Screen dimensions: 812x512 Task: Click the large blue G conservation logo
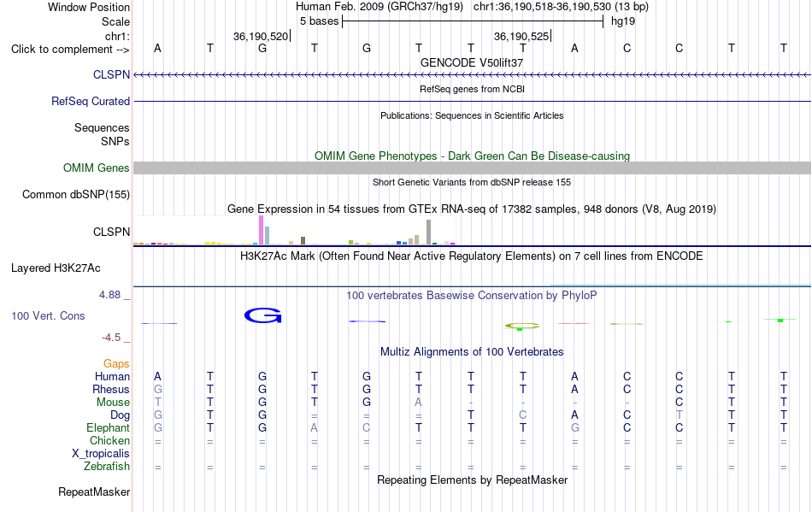pos(263,315)
